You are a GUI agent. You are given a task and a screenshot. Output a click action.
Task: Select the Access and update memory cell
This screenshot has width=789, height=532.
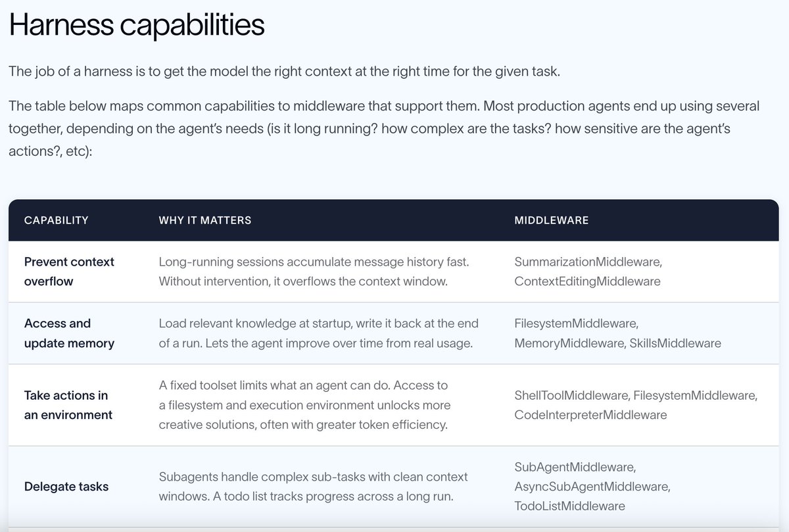tap(69, 333)
